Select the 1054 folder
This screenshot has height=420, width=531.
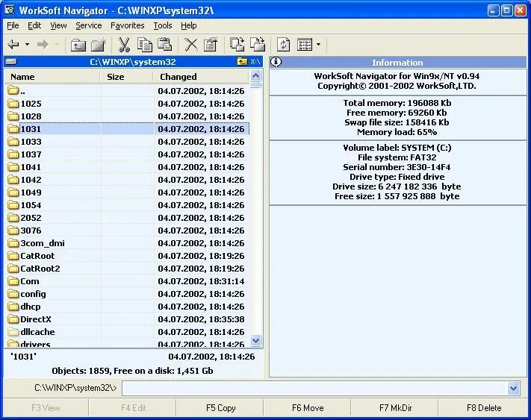[127, 205]
